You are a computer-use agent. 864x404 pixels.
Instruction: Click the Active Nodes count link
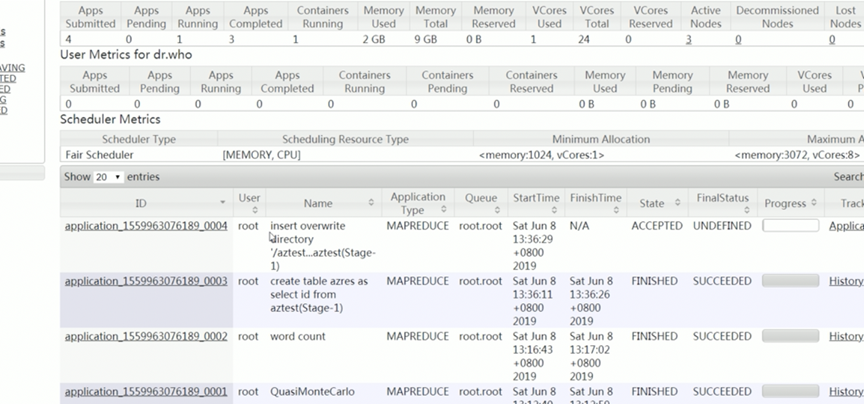point(689,39)
